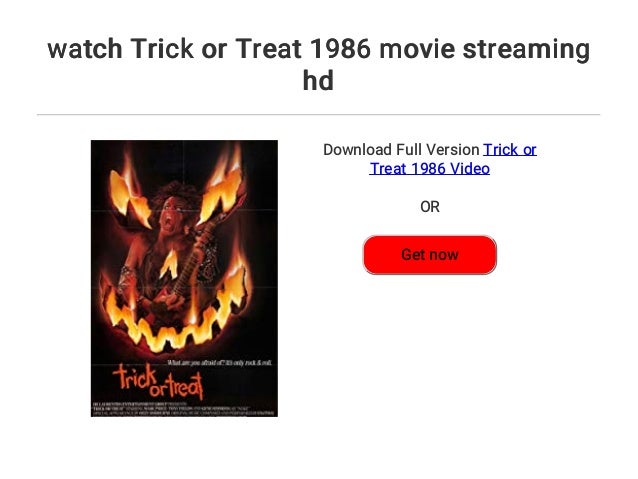This screenshot has width=638, height=479.
Task: Click 'Treat 1986 Video' link second line
Action: click(x=430, y=168)
